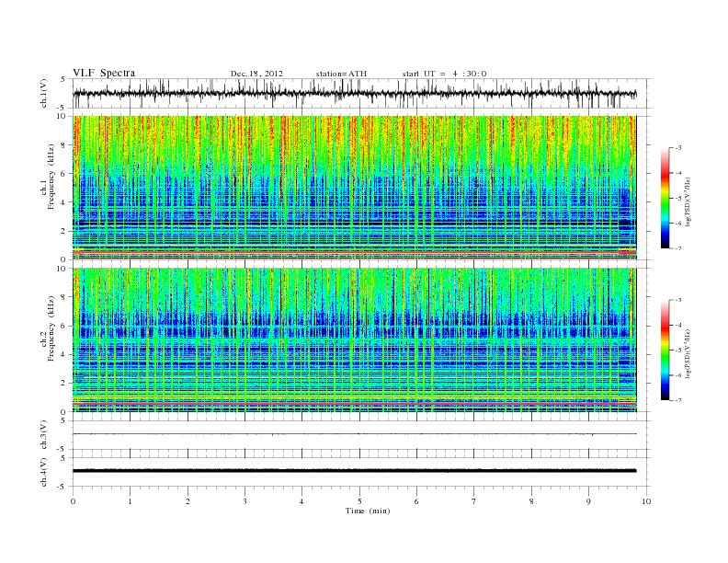Click the "-4" tick on ch.2 colorbar
This screenshot has width=728, height=563.
678,325
